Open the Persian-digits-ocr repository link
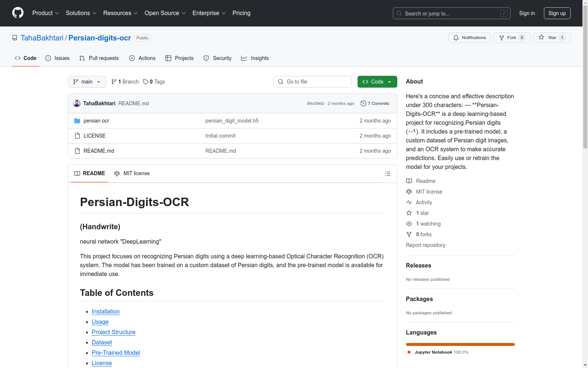The image size is (588, 368). tap(100, 38)
